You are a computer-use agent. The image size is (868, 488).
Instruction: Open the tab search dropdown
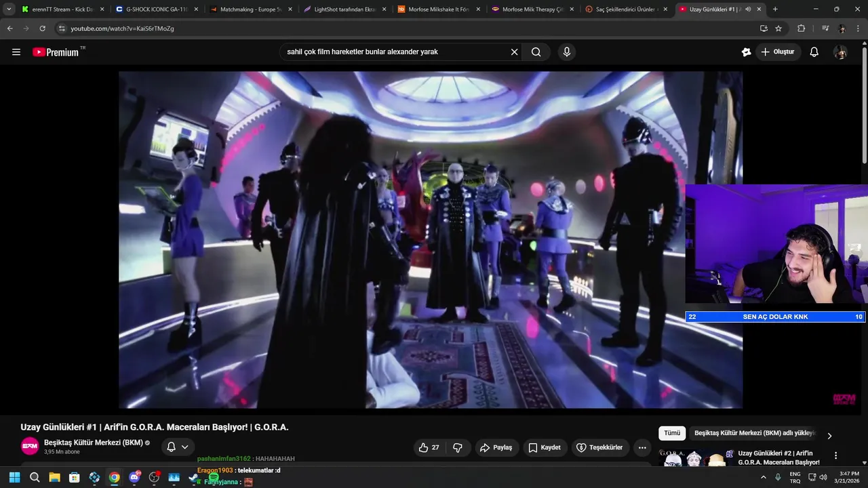[x=9, y=9]
